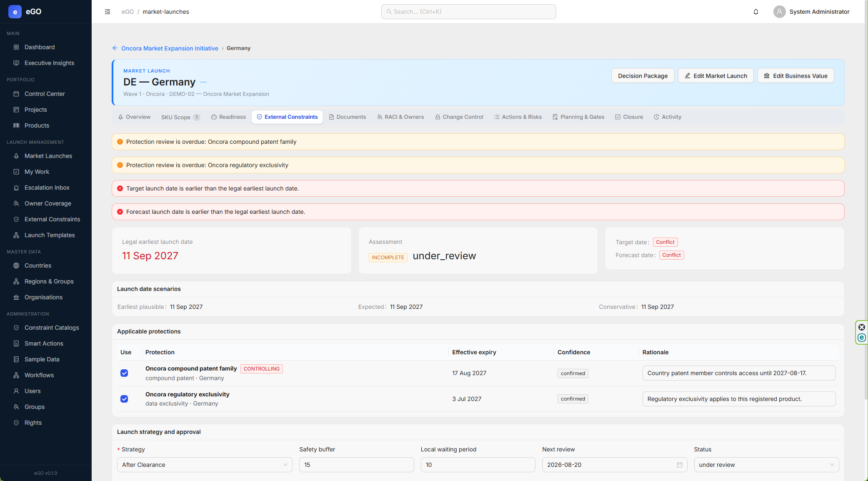Open the Actions & Risks tab
The width and height of the screenshot is (868, 481).
pyautogui.click(x=518, y=117)
